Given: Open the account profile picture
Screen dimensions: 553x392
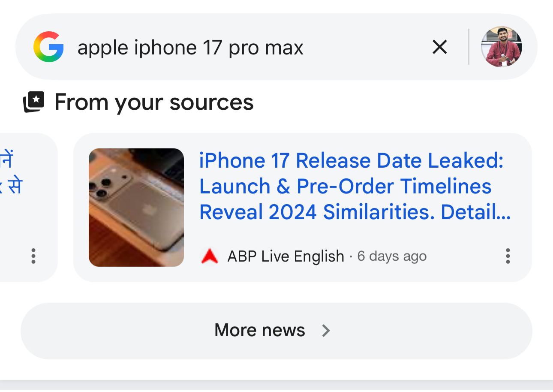Looking at the screenshot, I should click(x=502, y=47).
